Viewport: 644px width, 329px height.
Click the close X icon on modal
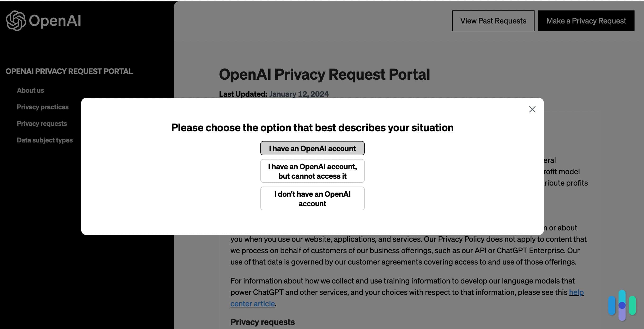[532, 109]
